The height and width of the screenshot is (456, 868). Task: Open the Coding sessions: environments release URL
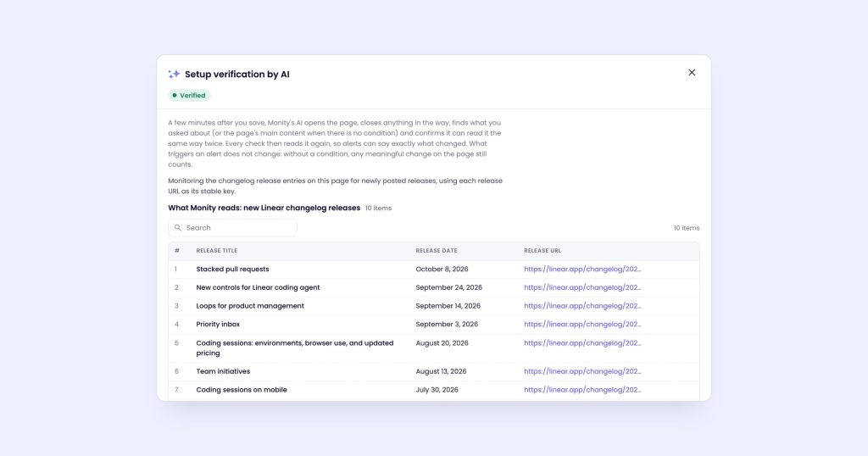coord(582,342)
